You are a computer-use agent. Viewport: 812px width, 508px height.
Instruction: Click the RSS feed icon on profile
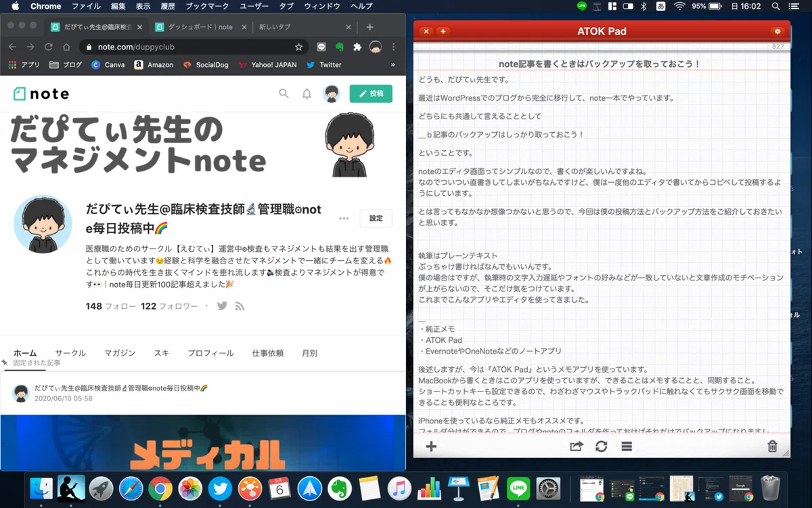pyautogui.click(x=240, y=306)
